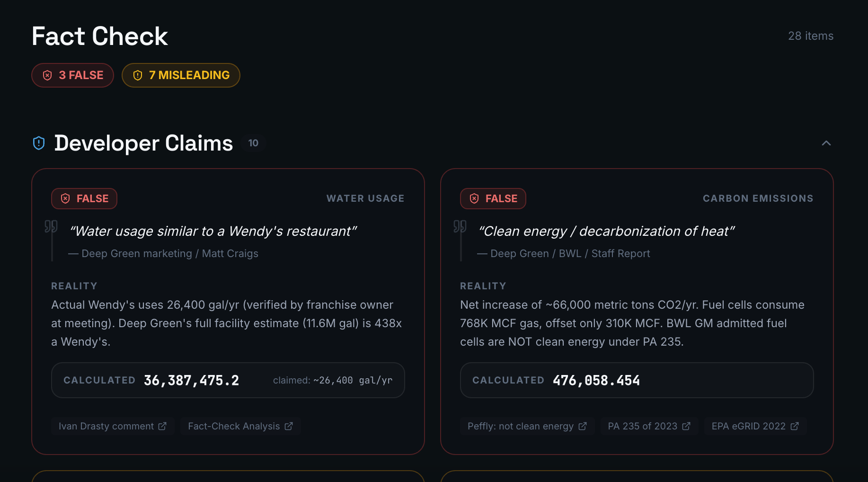The width and height of the screenshot is (868, 482).
Task: Open the Peffly: not clean energy source
Action: (527, 426)
